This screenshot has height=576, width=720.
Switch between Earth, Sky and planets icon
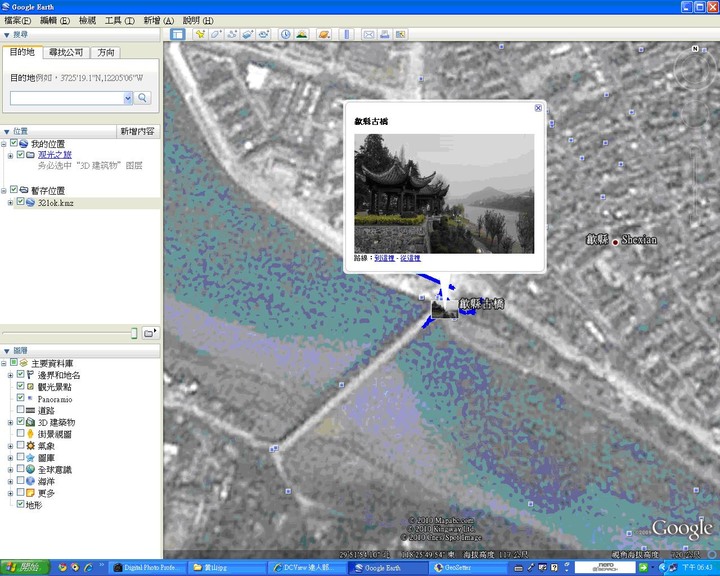(324, 34)
